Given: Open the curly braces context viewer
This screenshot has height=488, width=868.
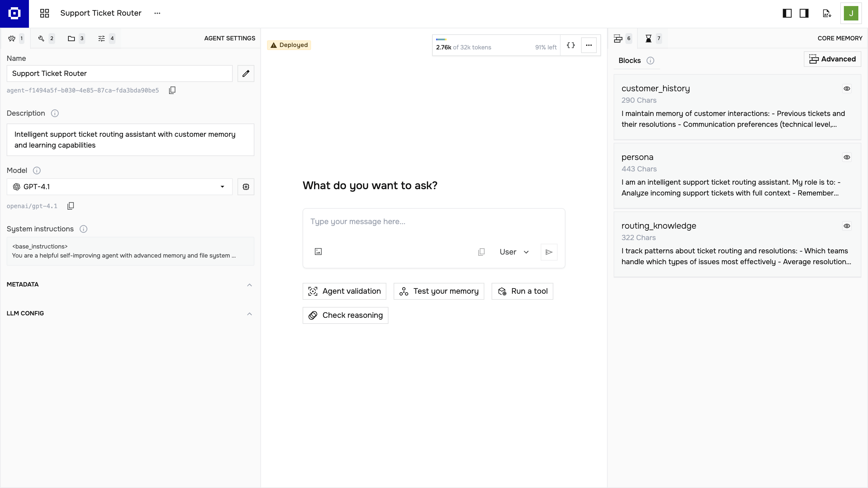Looking at the screenshot, I should click(571, 45).
